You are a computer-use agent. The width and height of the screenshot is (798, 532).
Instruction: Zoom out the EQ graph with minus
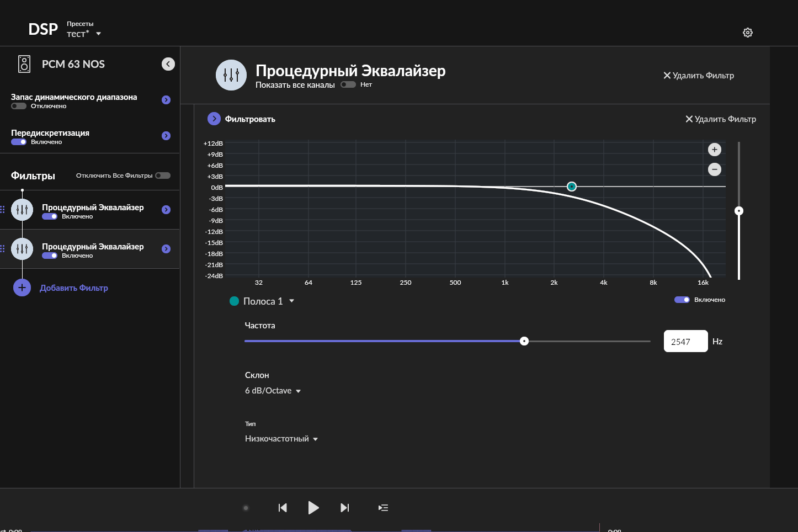coord(715,169)
